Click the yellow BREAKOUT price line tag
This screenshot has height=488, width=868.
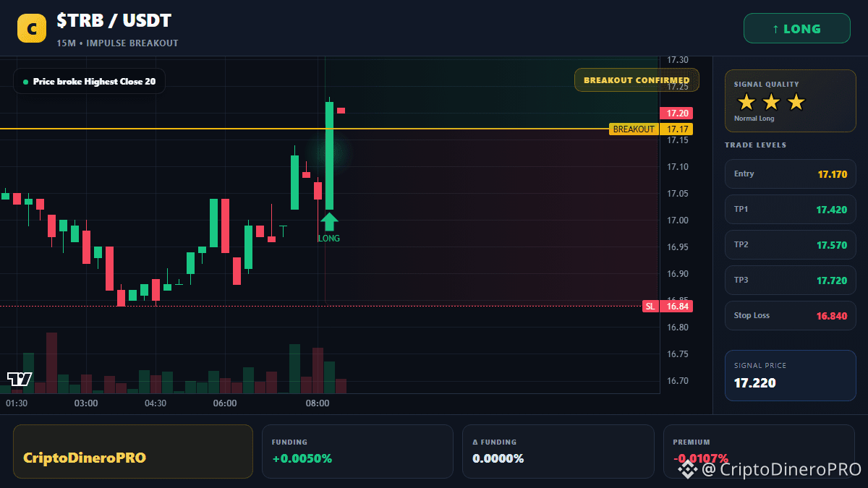(634, 129)
